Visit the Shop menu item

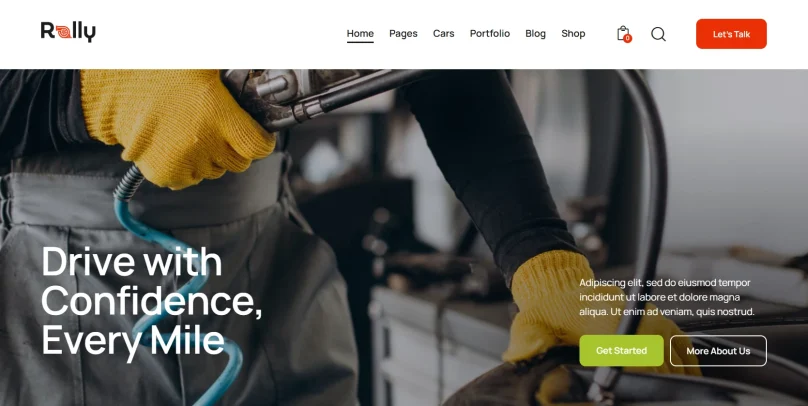573,33
